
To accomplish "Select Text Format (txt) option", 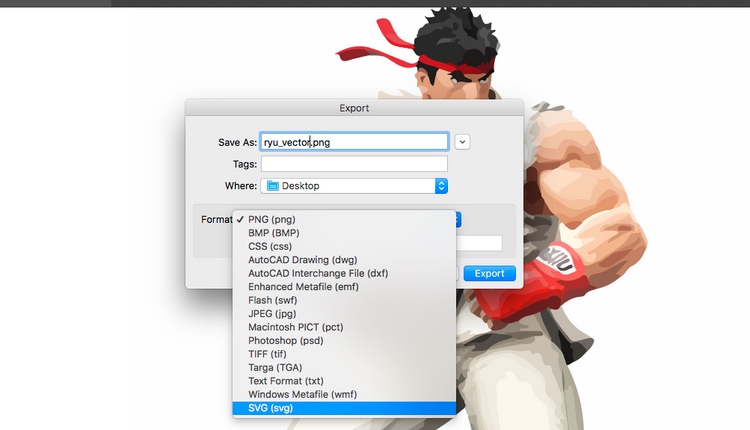I will 344,381.
